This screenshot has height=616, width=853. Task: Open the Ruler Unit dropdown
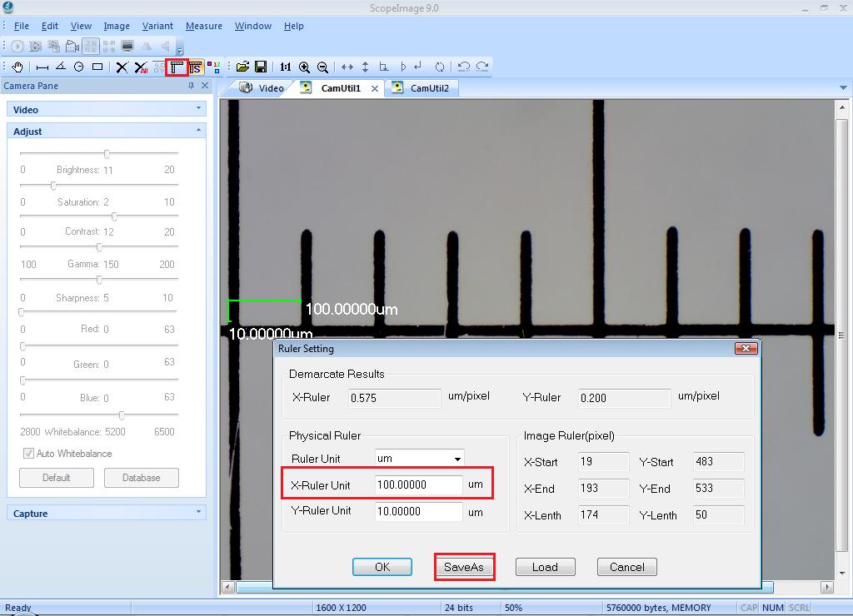457,459
